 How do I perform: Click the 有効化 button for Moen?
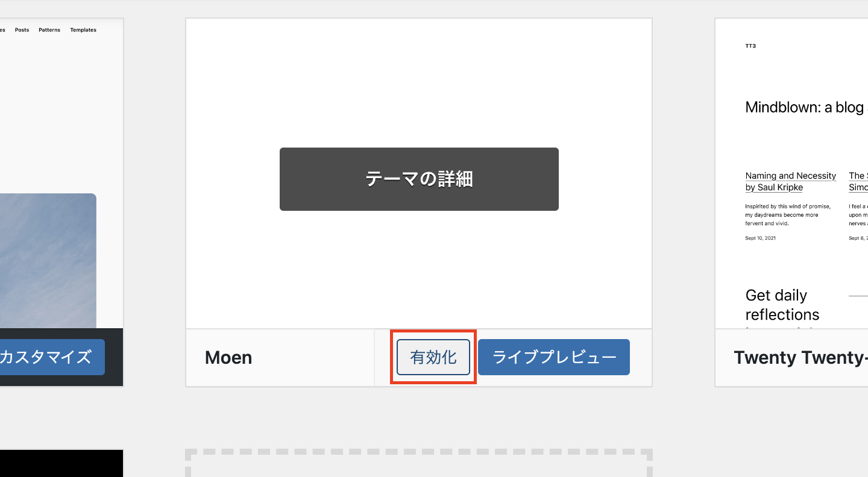pyautogui.click(x=433, y=357)
